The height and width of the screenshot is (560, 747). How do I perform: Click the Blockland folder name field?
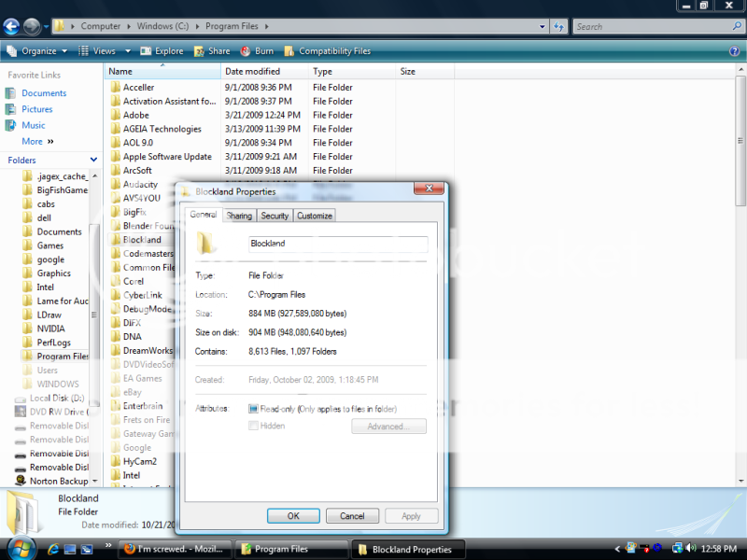[338, 244]
